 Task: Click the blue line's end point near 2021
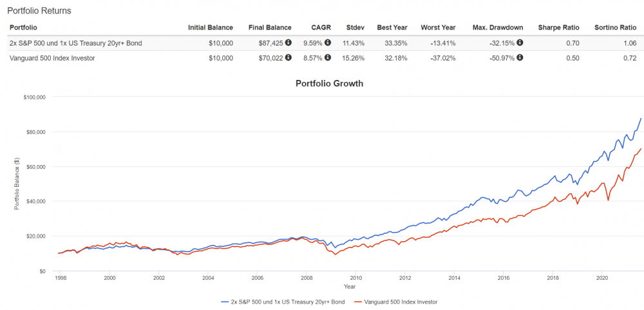pyautogui.click(x=640, y=118)
